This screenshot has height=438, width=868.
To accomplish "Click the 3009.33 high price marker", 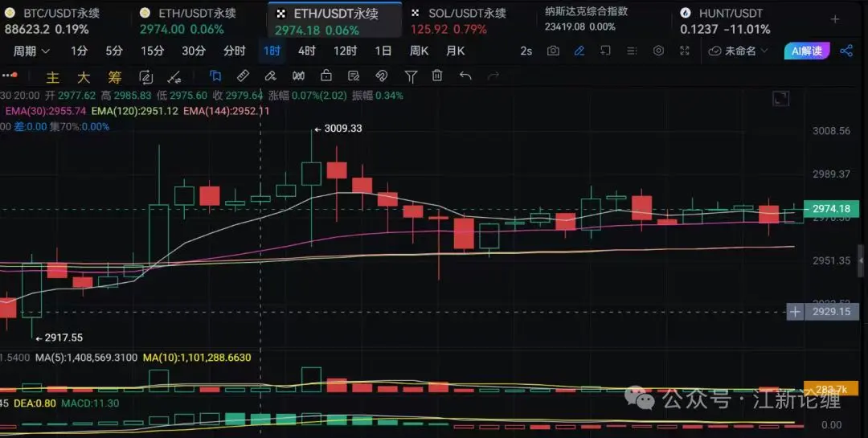I will coord(338,129).
